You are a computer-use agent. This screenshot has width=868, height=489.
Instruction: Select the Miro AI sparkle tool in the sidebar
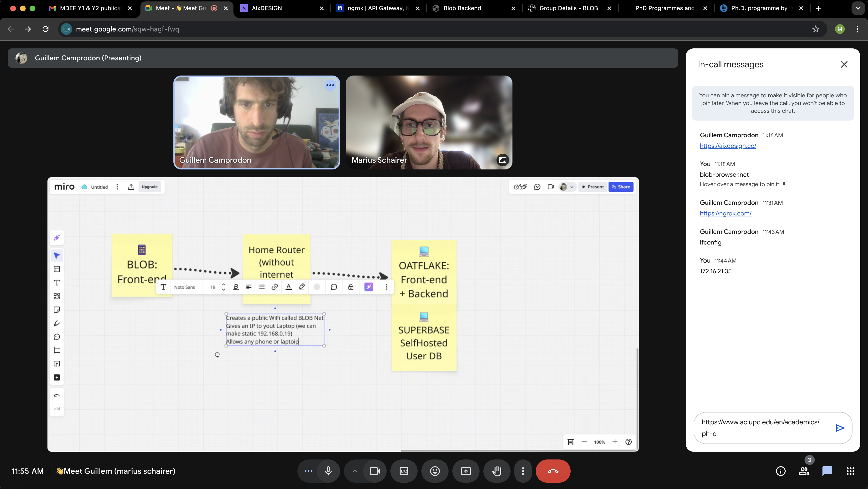point(57,238)
